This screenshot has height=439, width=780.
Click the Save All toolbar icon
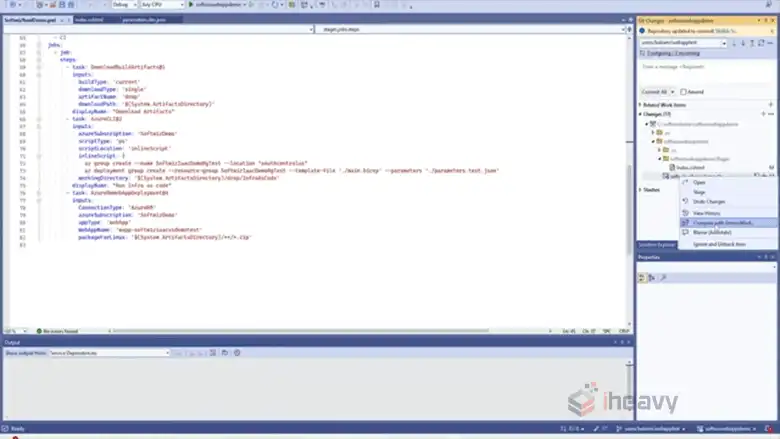[71, 4]
